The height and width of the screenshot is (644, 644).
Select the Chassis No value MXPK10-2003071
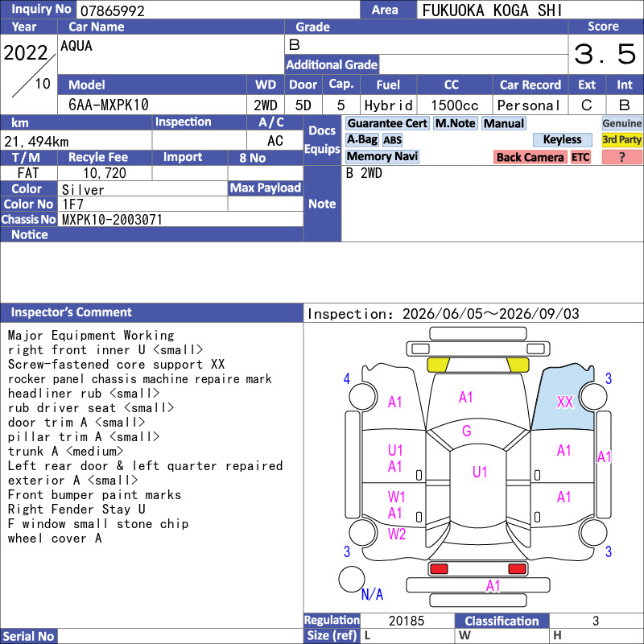[x=112, y=220]
